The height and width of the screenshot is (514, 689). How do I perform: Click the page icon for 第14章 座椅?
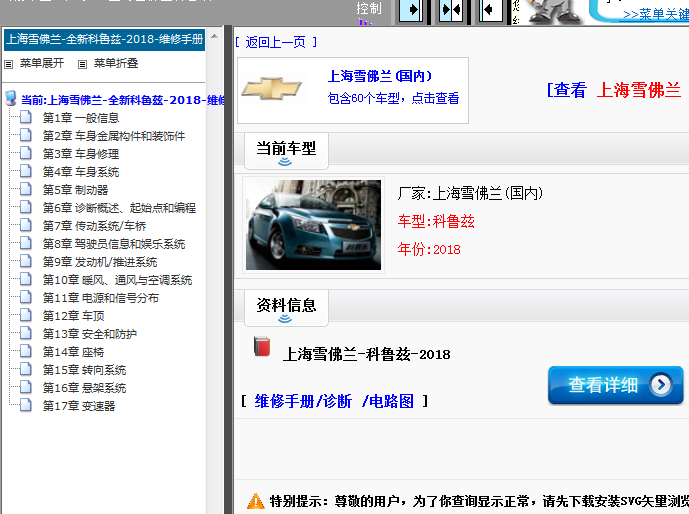[26, 351]
